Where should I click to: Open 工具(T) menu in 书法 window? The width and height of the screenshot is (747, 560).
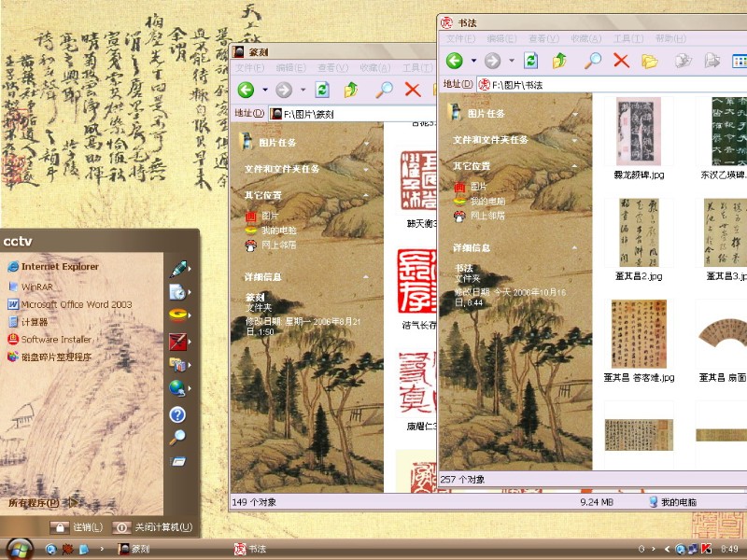coord(627,38)
